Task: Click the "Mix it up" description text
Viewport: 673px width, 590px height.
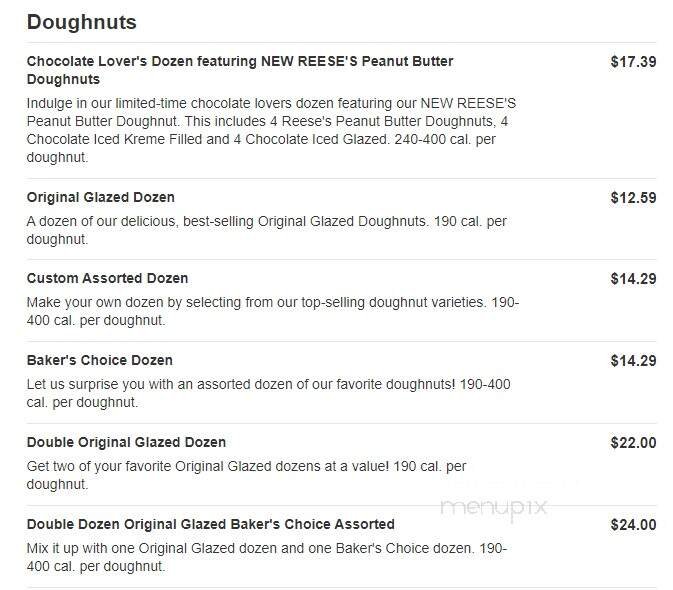Action: coord(266,557)
